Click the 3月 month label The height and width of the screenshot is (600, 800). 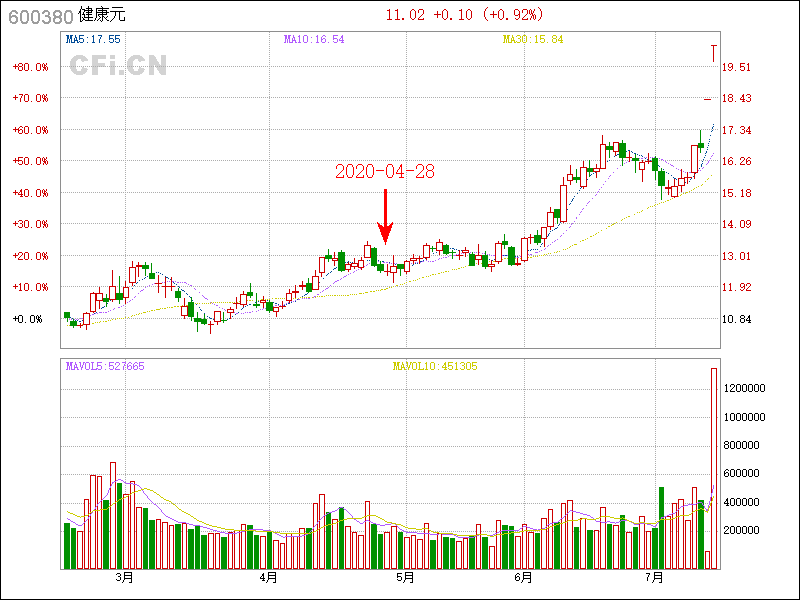(x=124, y=578)
